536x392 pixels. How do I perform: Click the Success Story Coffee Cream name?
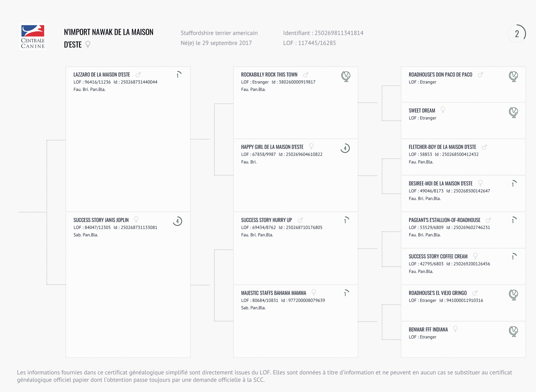point(438,257)
